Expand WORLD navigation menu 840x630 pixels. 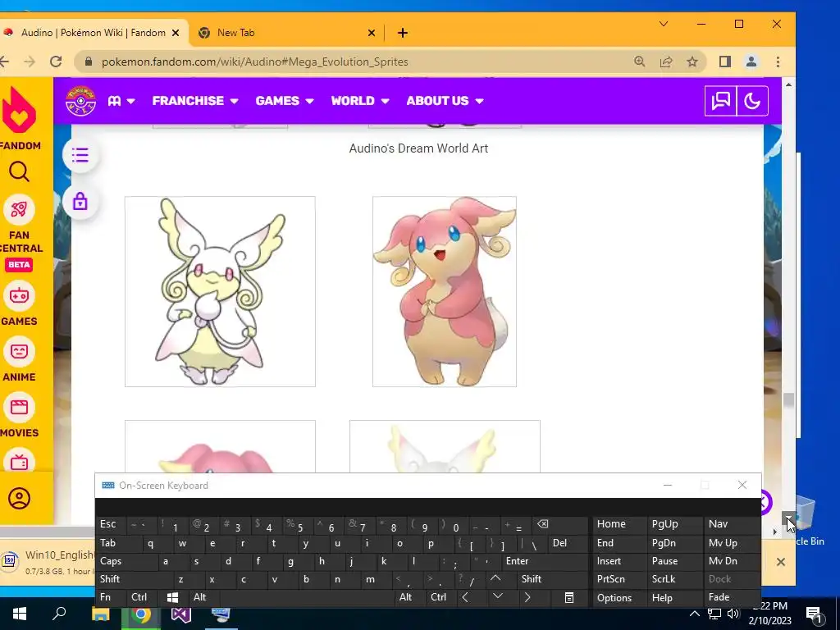coord(360,101)
